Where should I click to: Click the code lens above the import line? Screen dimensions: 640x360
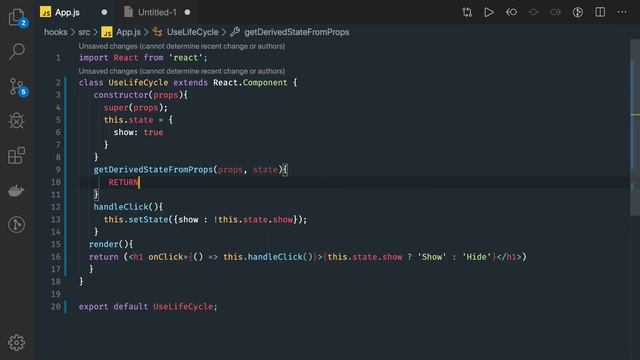tap(182, 46)
